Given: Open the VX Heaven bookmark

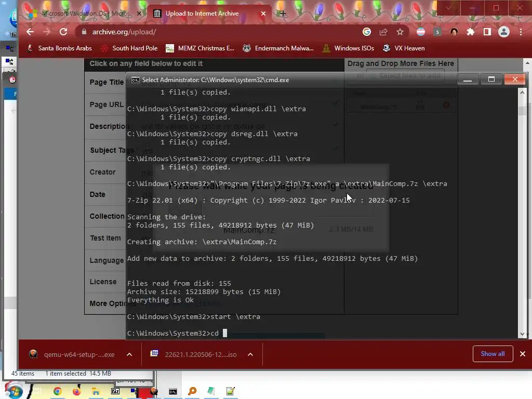Looking at the screenshot, I should [404, 48].
